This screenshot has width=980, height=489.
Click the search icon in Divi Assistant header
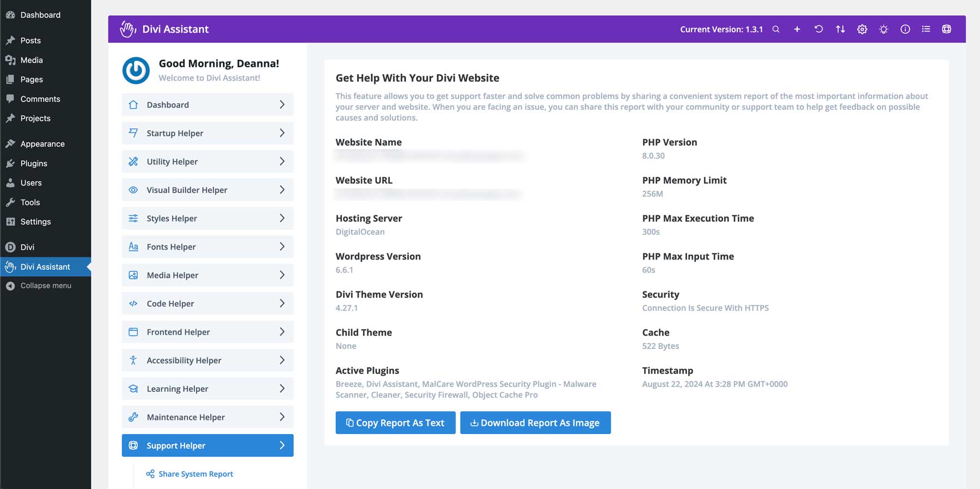click(x=776, y=29)
